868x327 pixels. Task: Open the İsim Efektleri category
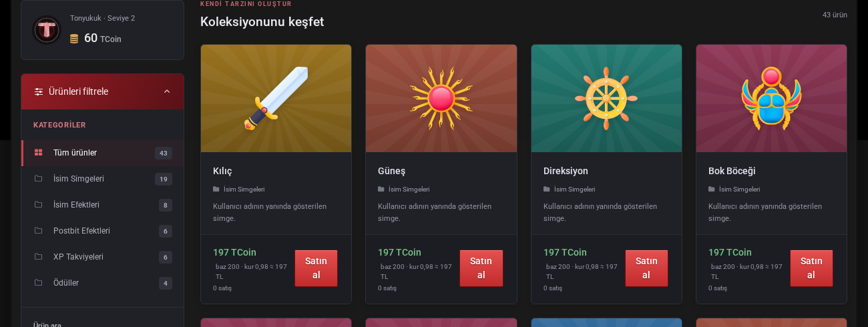coord(103,205)
